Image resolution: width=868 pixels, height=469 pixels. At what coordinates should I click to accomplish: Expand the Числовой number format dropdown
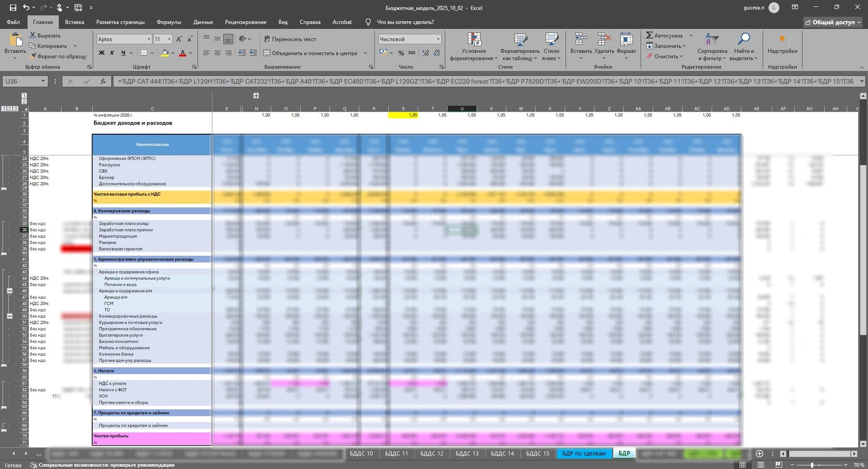point(438,39)
